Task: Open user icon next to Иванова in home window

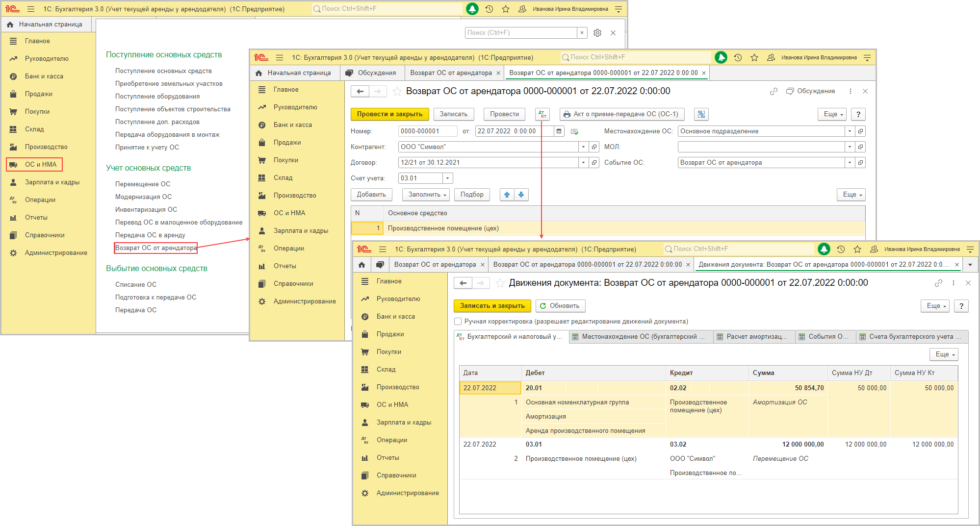Action: click(x=522, y=9)
